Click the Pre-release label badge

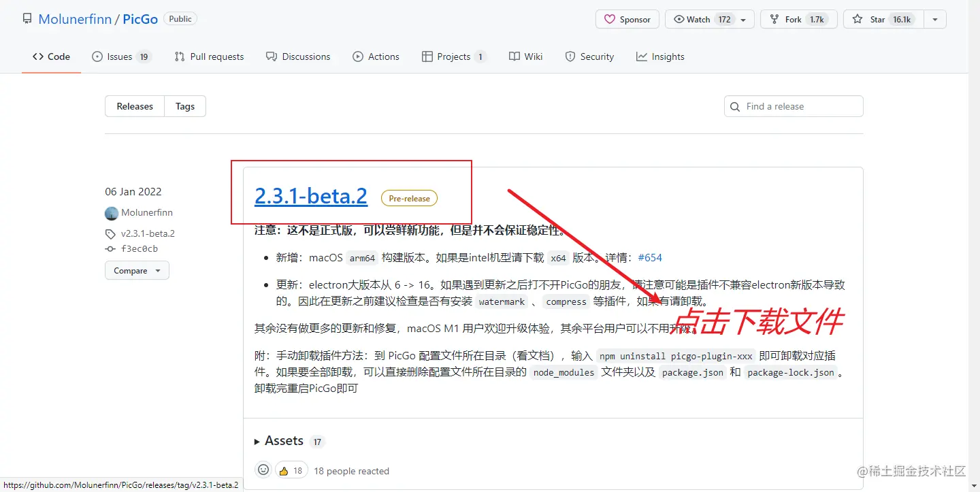click(x=409, y=198)
